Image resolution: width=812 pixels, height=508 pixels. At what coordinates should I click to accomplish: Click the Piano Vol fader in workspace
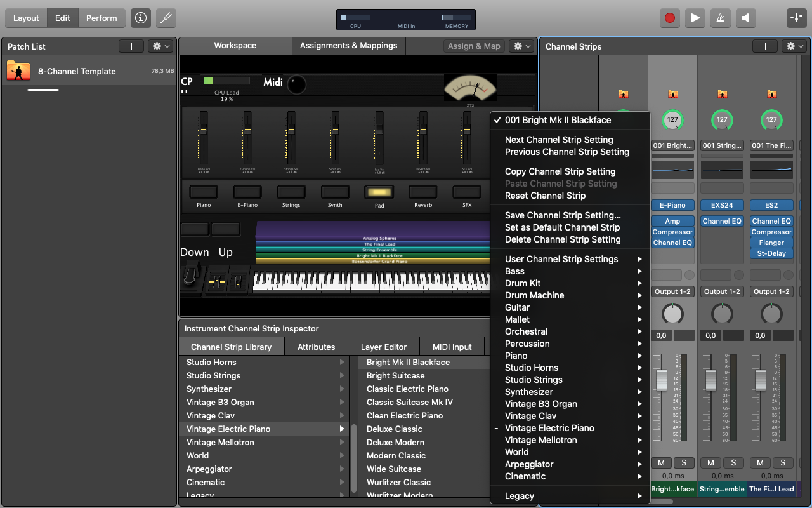(x=204, y=129)
